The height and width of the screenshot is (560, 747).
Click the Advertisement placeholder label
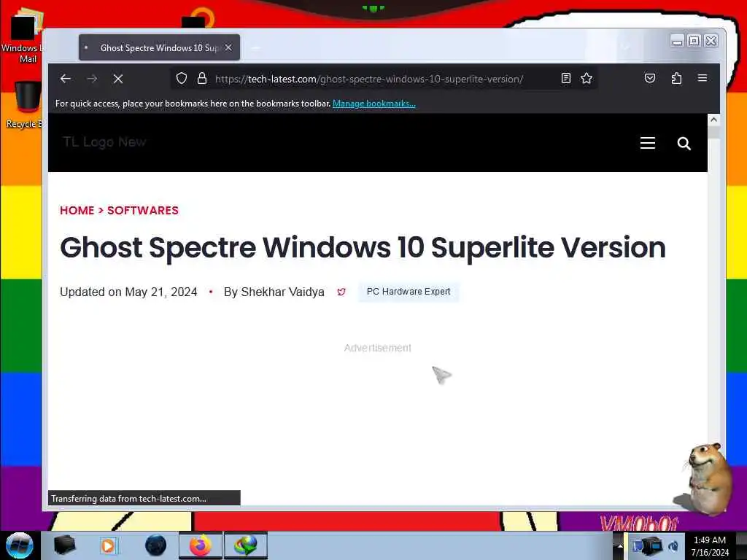pos(378,348)
